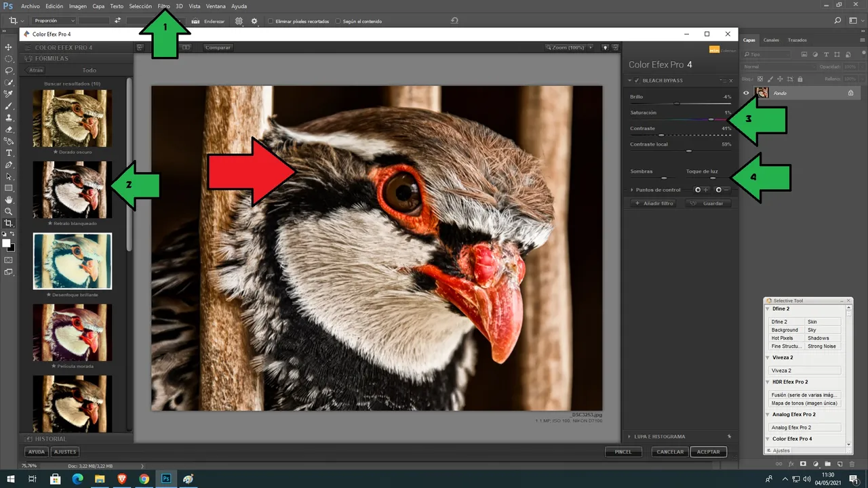Expand the Puntos de control section
Image resolution: width=868 pixels, height=488 pixels.
coord(632,190)
